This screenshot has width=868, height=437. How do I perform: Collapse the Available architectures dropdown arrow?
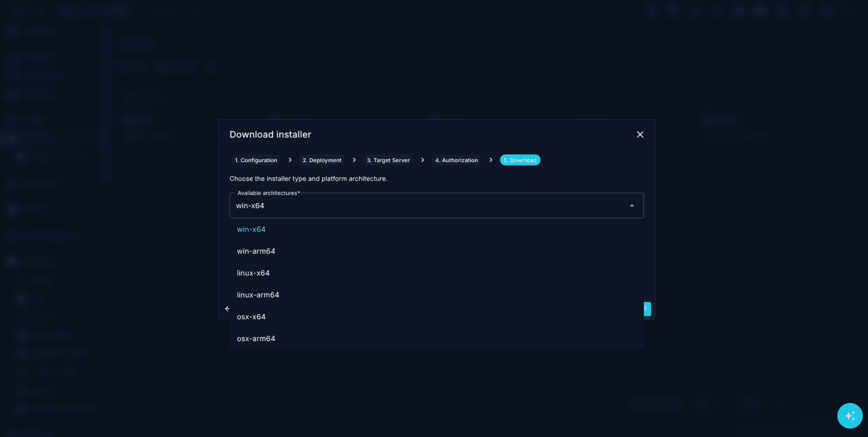[x=632, y=206]
